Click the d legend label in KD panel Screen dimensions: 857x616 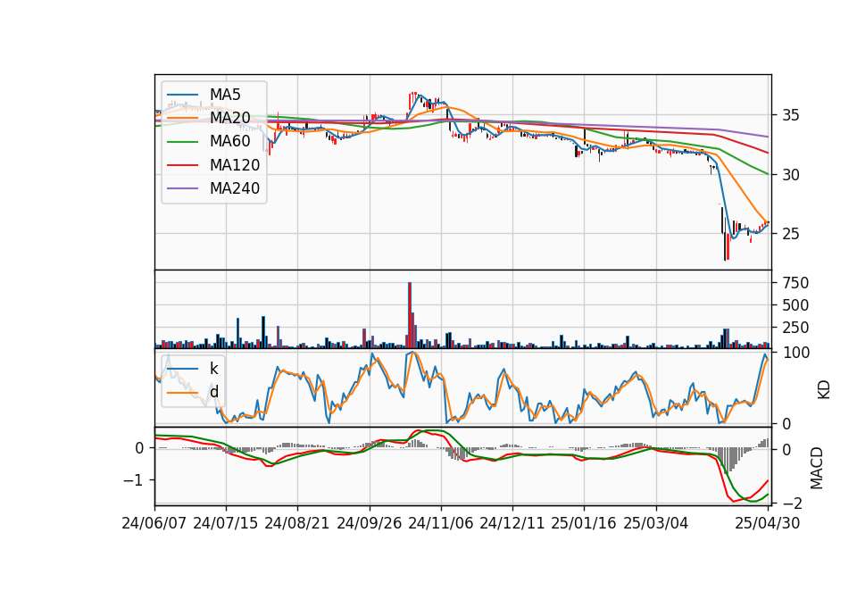[x=214, y=392]
